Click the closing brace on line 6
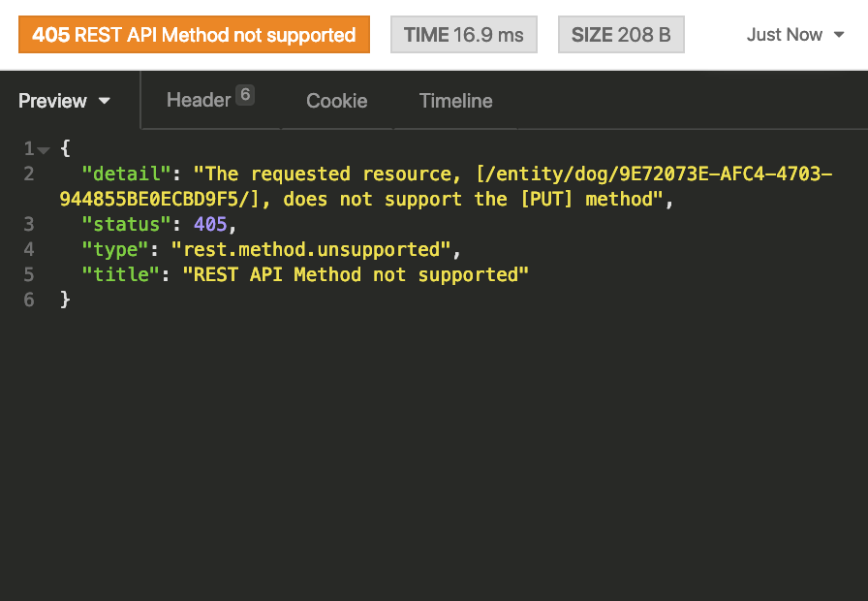 coord(65,300)
